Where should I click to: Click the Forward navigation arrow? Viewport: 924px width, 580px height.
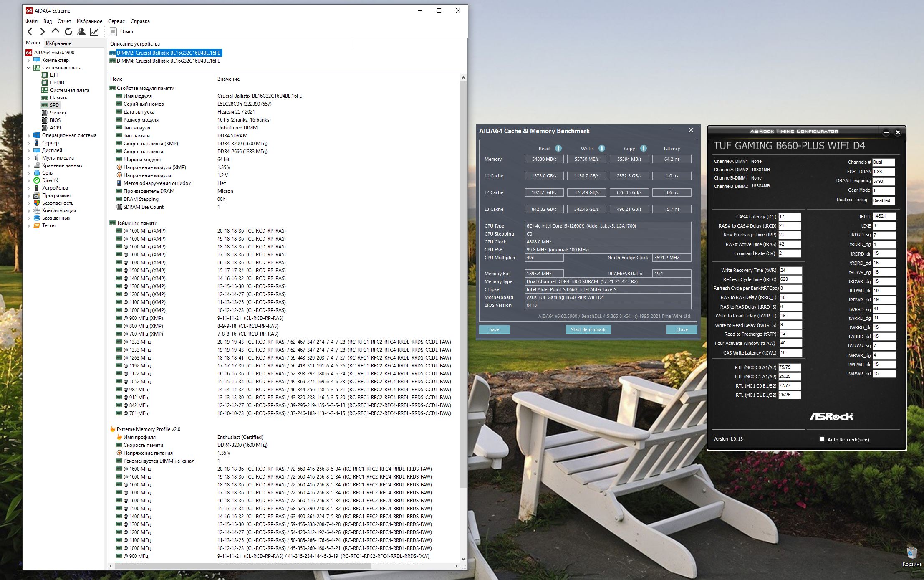click(x=42, y=32)
